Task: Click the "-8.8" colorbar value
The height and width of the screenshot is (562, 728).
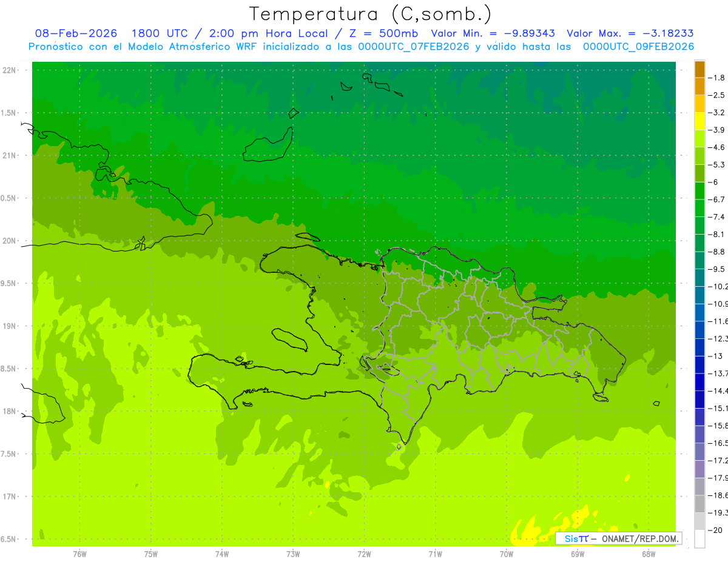Action: pyautogui.click(x=716, y=252)
